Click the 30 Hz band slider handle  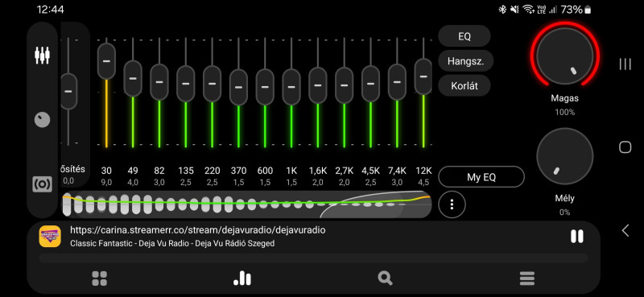(106, 61)
